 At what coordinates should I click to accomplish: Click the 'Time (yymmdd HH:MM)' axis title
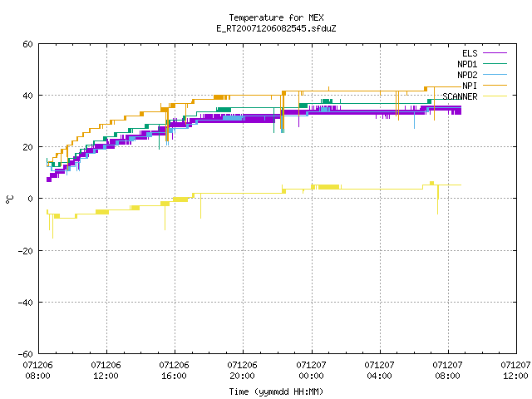(x=276, y=392)
